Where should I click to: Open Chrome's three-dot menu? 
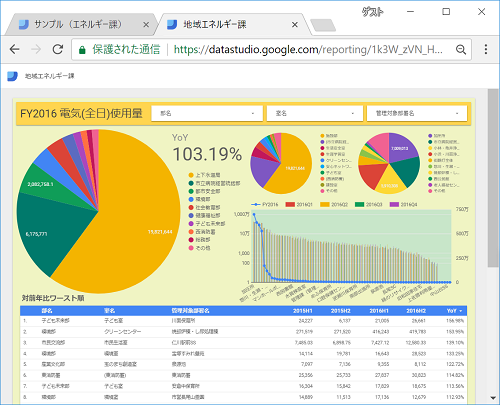click(x=486, y=49)
